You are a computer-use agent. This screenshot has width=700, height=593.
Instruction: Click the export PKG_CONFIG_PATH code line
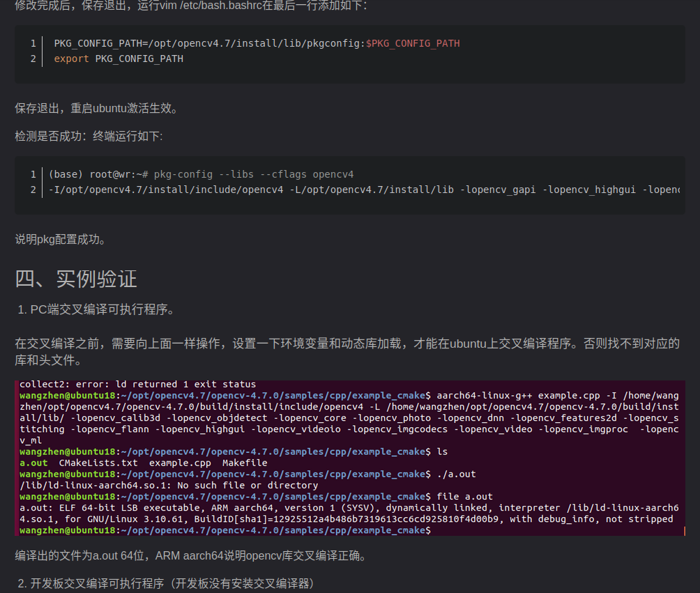[x=119, y=59]
